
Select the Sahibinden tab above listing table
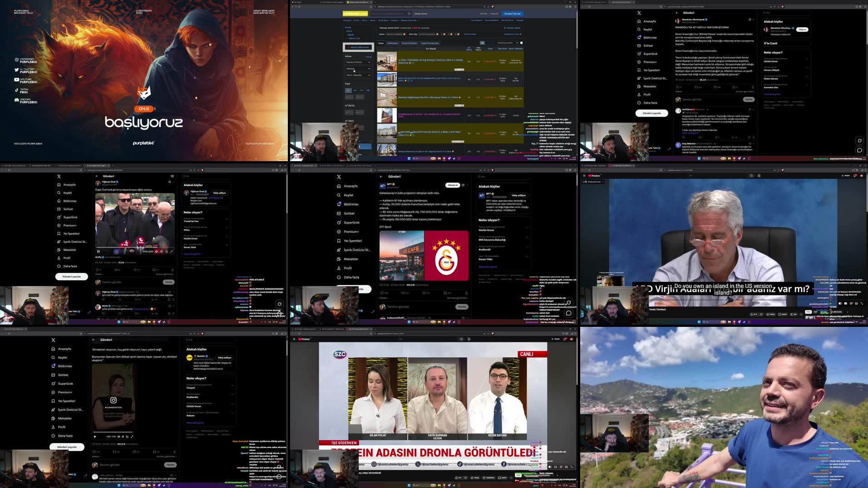(x=392, y=43)
